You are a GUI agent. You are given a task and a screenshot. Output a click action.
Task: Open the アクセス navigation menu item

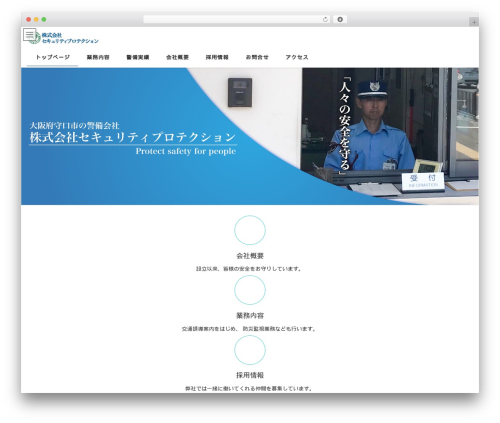(x=297, y=57)
